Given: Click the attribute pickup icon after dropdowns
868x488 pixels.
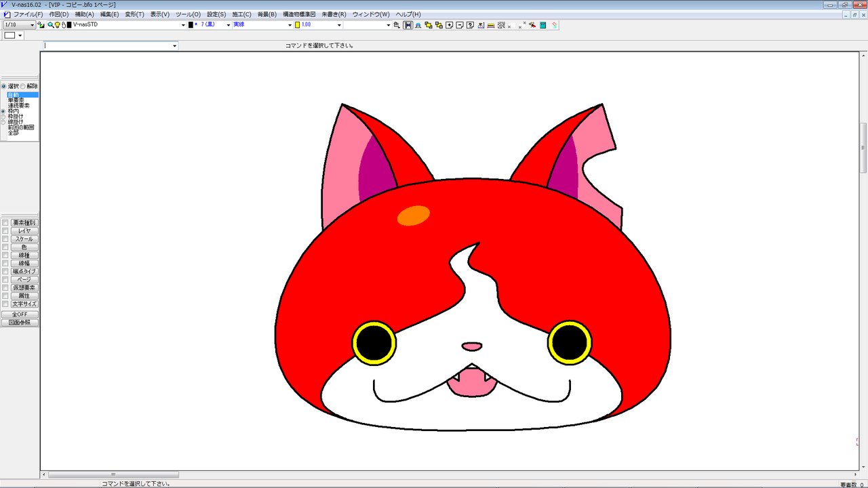Looking at the screenshot, I should [x=397, y=25].
